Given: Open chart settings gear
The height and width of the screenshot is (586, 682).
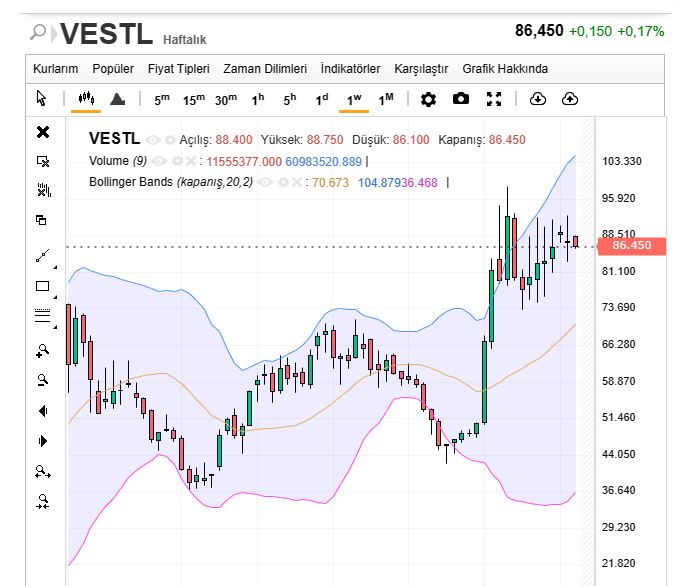Looking at the screenshot, I should click(x=428, y=99).
